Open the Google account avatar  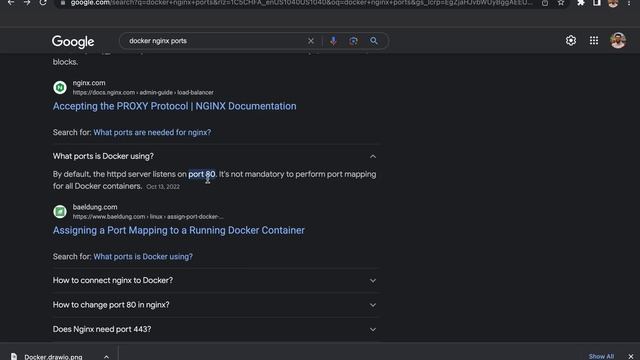pyautogui.click(x=618, y=40)
